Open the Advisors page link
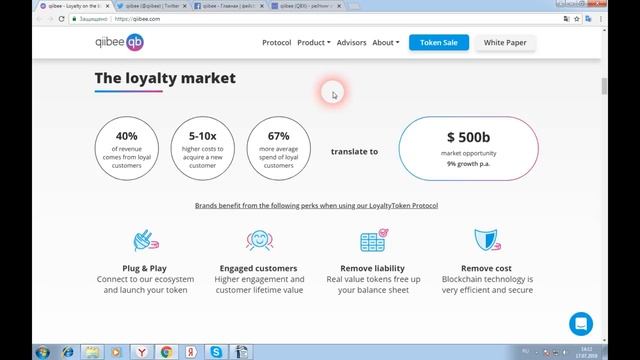 [351, 42]
